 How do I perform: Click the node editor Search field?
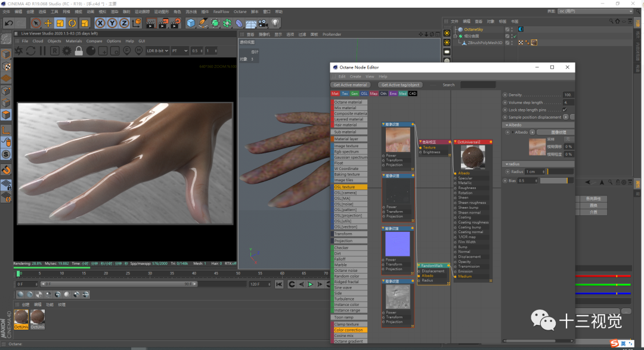478,85
